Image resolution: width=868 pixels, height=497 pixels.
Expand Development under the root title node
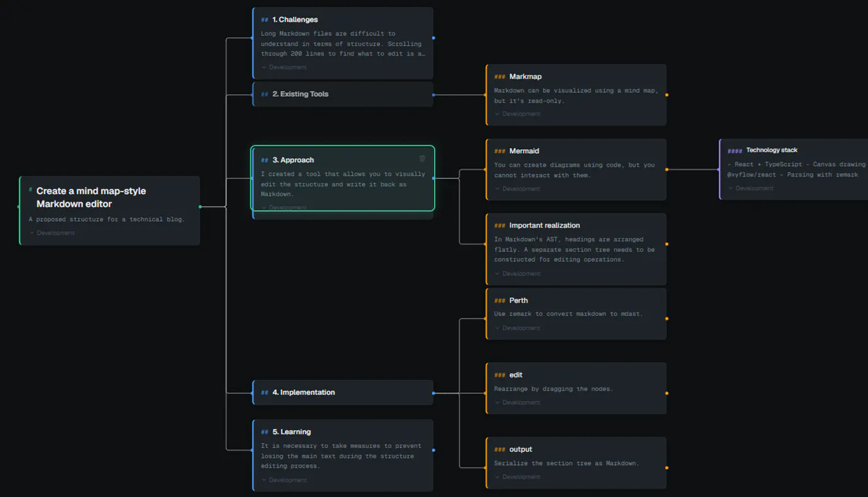click(x=52, y=233)
